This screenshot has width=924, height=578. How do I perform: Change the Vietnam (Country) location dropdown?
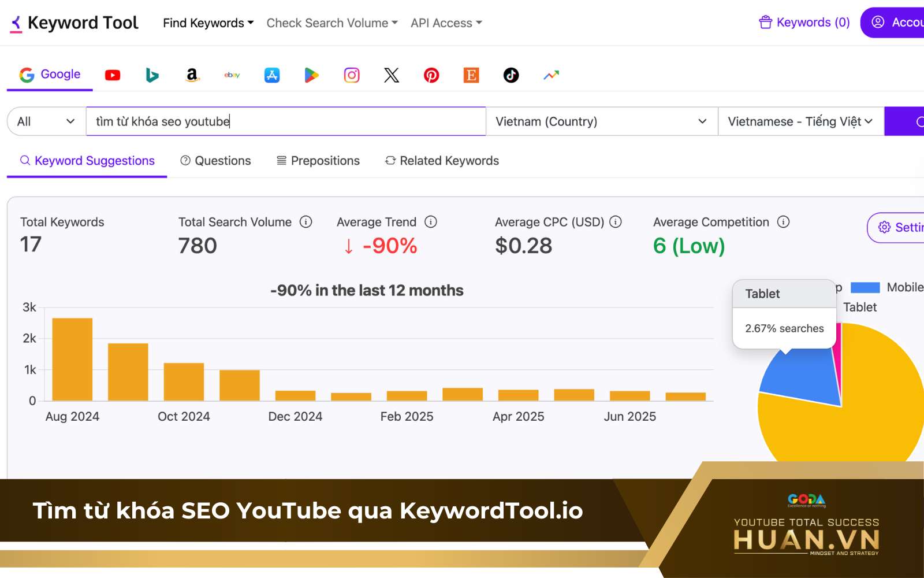pyautogui.click(x=602, y=121)
